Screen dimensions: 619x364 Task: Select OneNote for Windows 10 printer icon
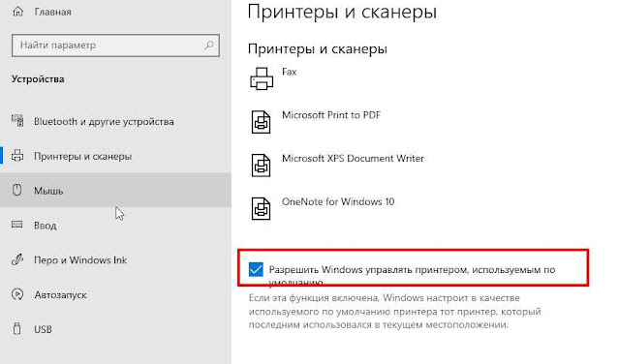(261, 208)
